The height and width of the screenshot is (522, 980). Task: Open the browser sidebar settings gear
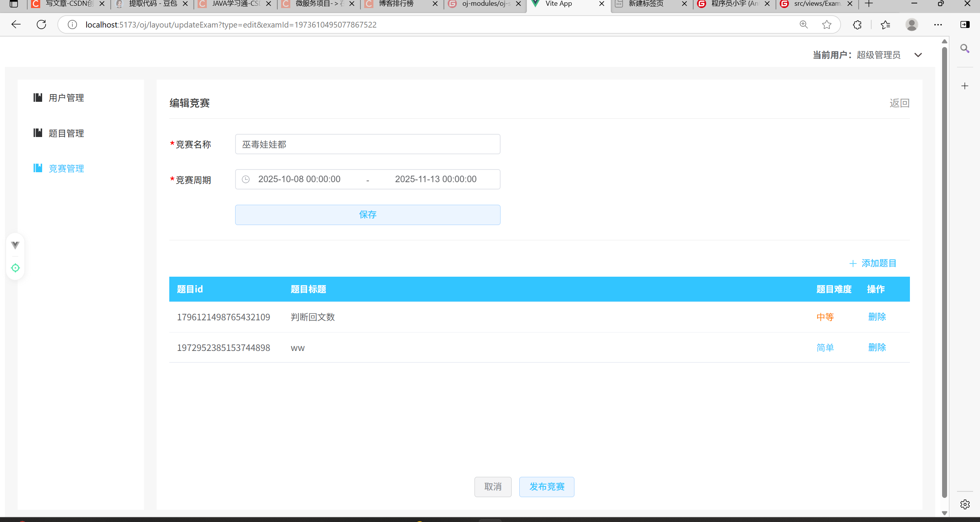965,504
